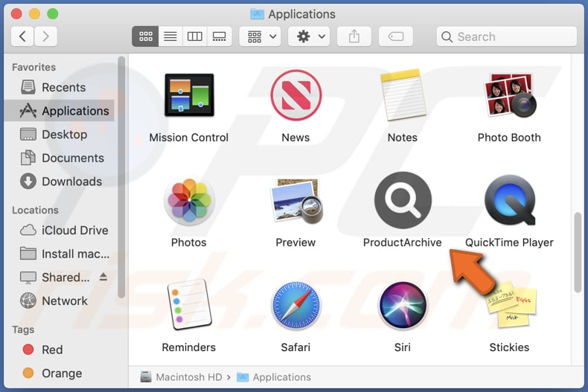The image size is (588, 392).
Task: Switch to list view
Action: [x=170, y=36]
